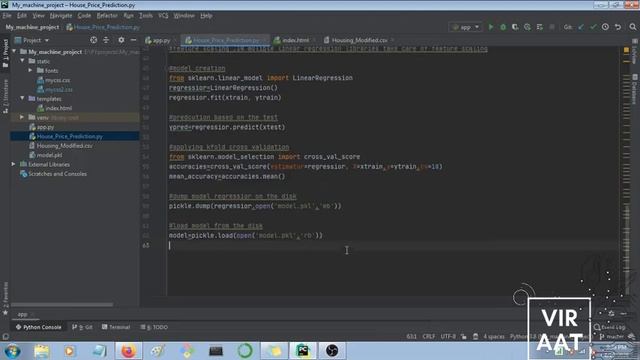Image resolution: width=640 pixels, height=360 pixels.
Task: Open the Edit menu
Action: click(x=22, y=16)
